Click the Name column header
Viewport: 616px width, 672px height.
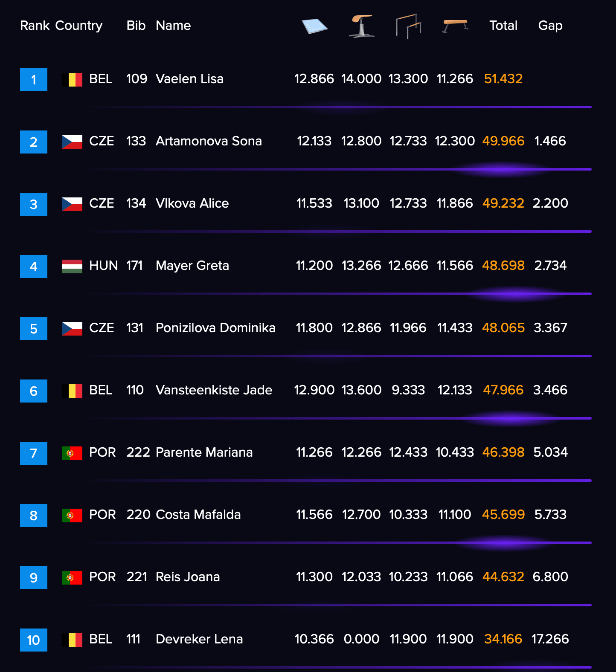pyautogui.click(x=173, y=26)
